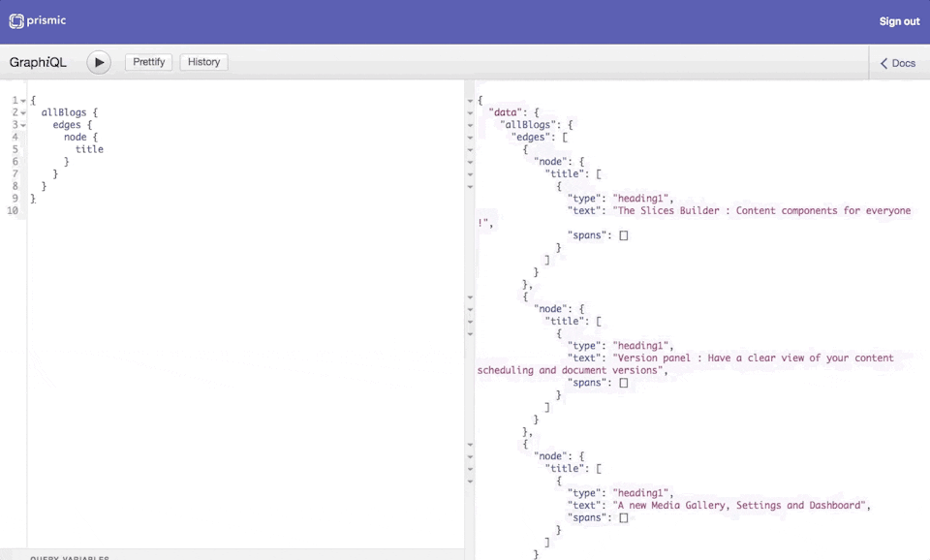The width and height of the screenshot is (930, 560).
Task: Click the node field in the query editor
Action: click(76, 137)
